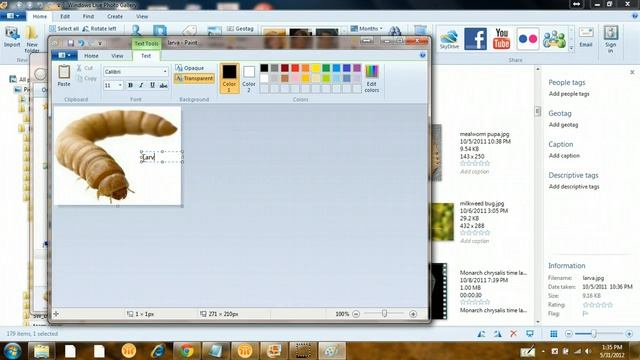
Task: Click the milkweed bug thumbnail
Action: click(442, 221)
